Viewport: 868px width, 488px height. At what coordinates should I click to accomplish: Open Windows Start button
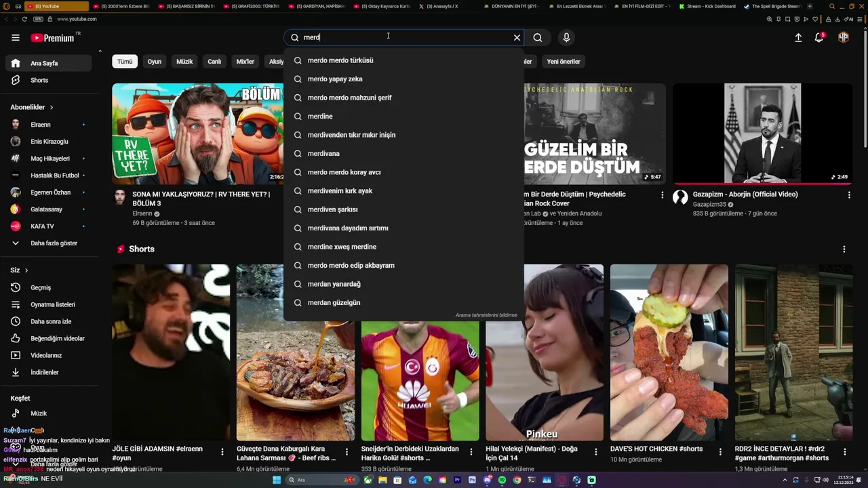pyautogui.click(x=277, y=480)
